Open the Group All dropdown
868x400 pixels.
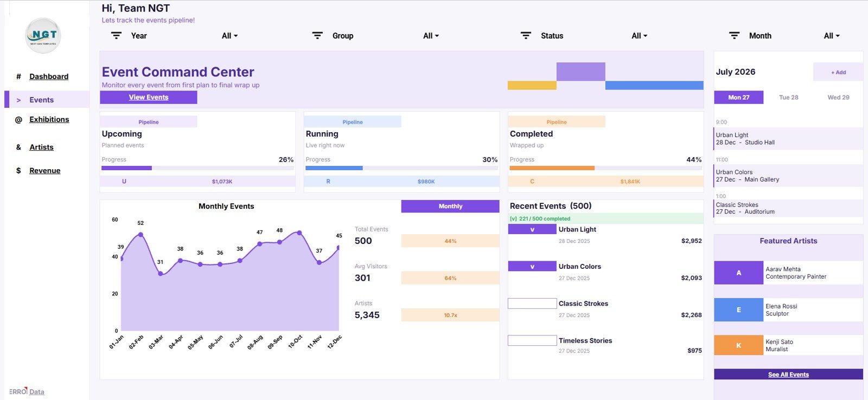click(x=431, y=36)
